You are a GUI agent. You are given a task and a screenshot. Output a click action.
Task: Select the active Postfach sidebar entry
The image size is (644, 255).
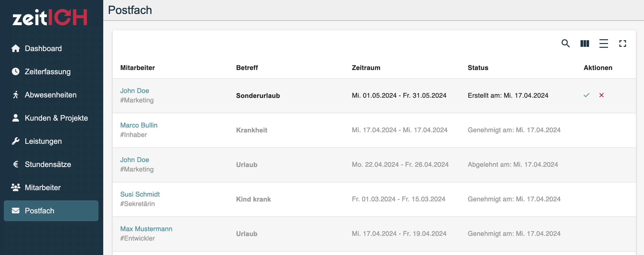(x=51, y=211)
